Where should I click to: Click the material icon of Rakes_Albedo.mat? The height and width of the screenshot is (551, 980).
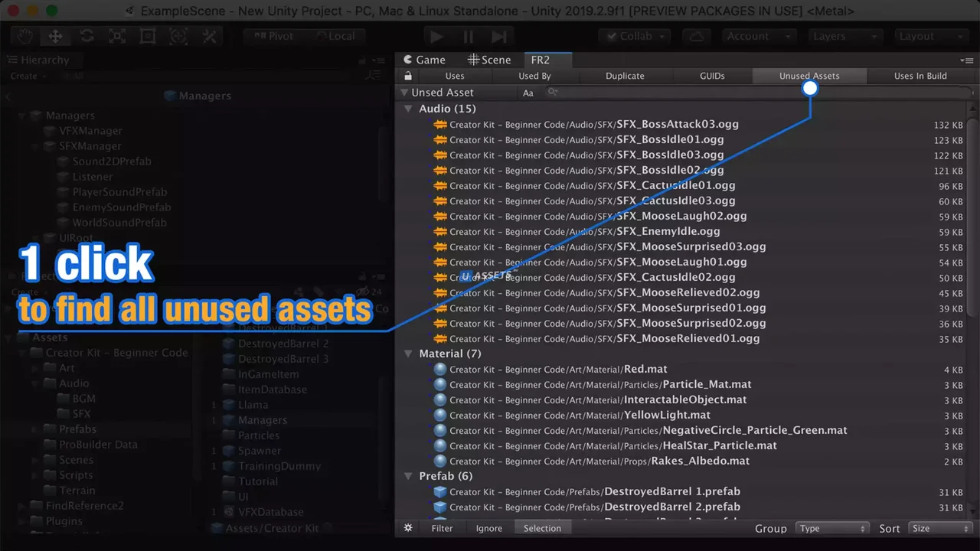(x=440, y=461)
